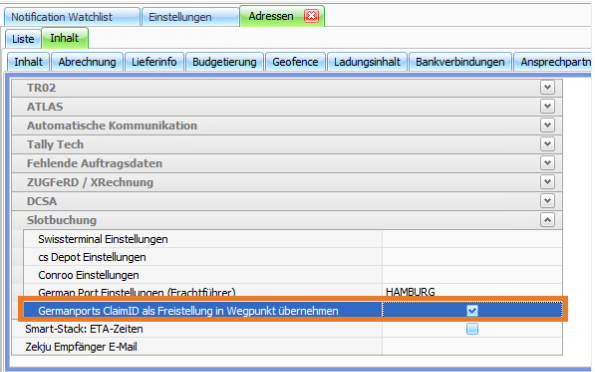Expand Automatische Kommunikation section
The height and width of the screenshot is (372, 595).
tap(547, 125)
